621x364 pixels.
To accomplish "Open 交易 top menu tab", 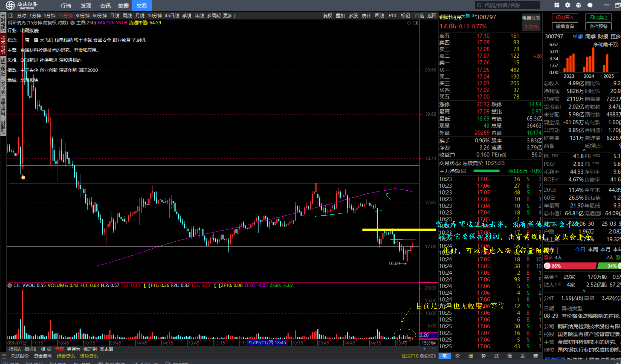I will click(x=142, y=5).
